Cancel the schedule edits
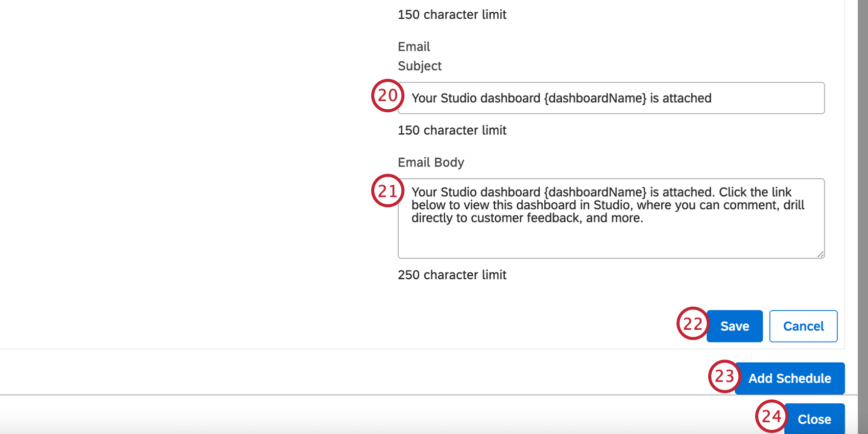868x434 pixels. tap(803, 326)
